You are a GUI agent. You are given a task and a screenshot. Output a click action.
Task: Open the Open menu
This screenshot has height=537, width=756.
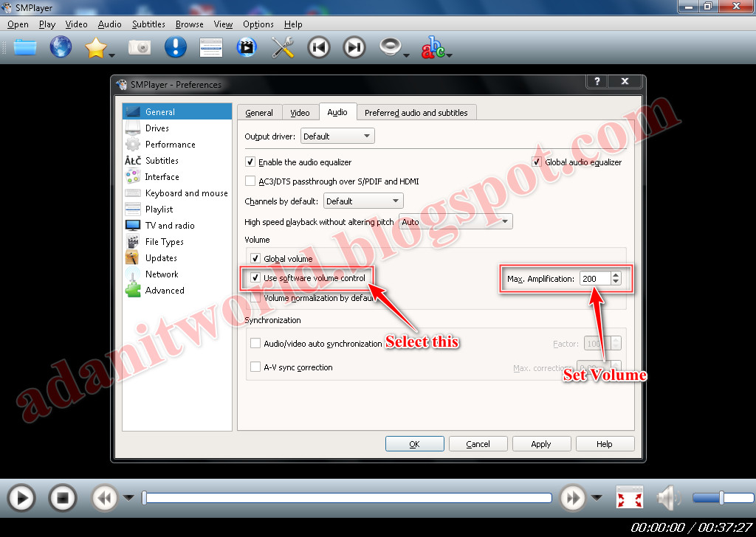[18, 24]
